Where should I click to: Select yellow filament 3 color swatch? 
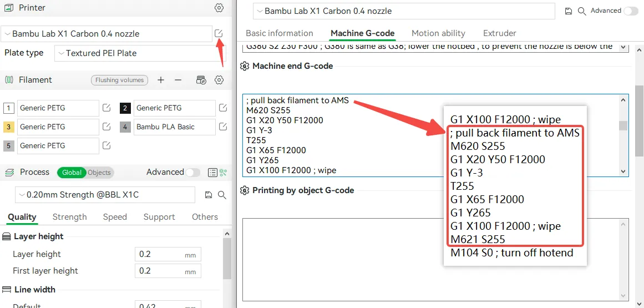pyautogui.click(x=9, y=127)
